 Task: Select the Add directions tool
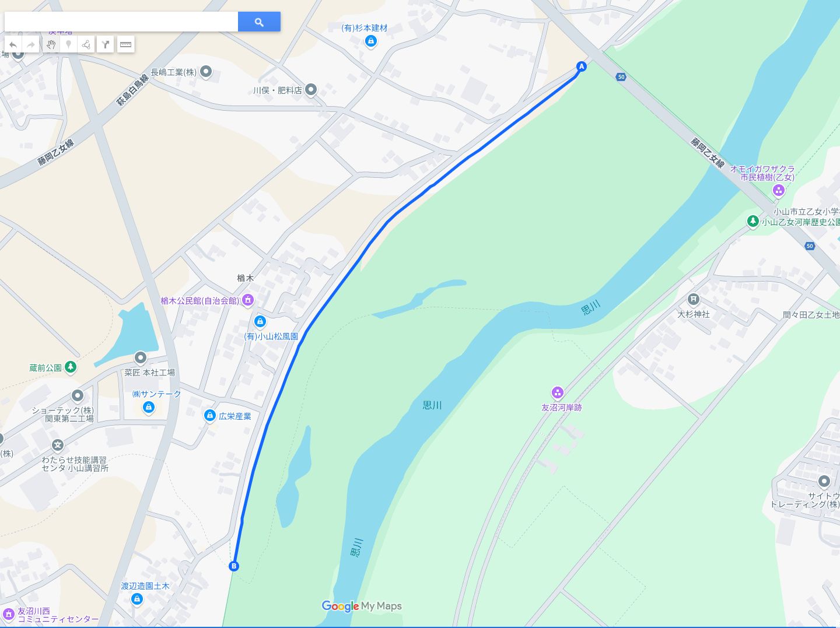tap(106, 44)
